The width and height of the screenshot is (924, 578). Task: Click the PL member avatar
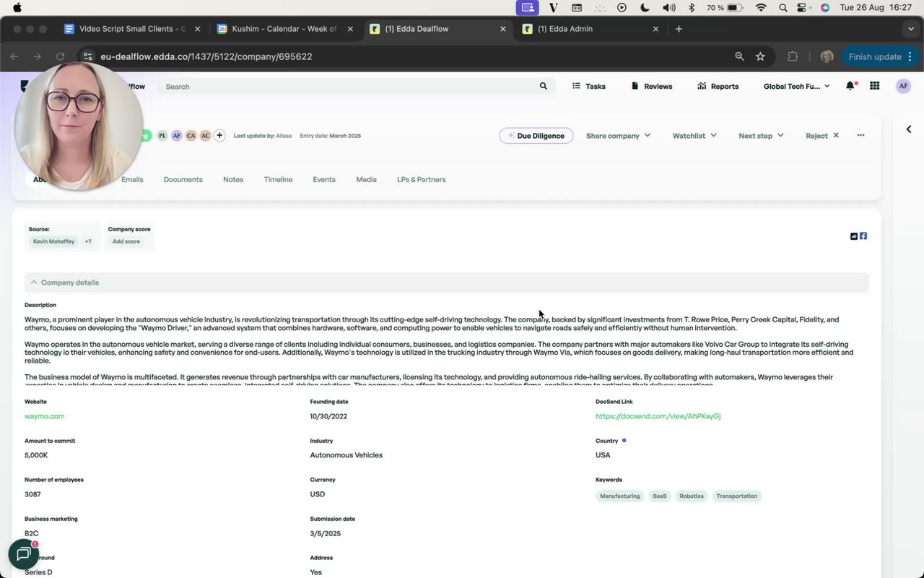(x=162, y=136)
